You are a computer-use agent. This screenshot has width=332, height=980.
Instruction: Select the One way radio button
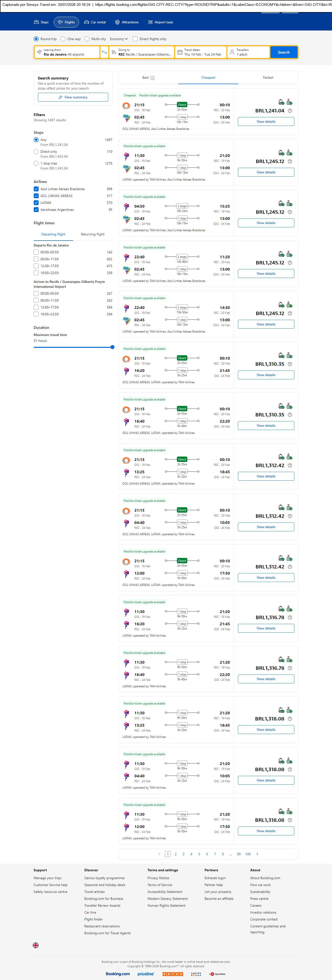tap(63, 39)
